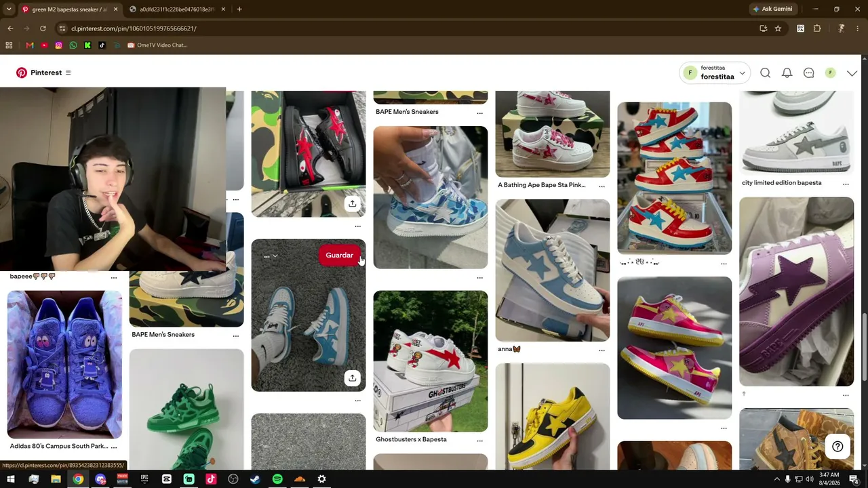Open more options for A Bathing Ape Bape Sta Pink pin
868x488 pixels.
(x=601, y=186)
